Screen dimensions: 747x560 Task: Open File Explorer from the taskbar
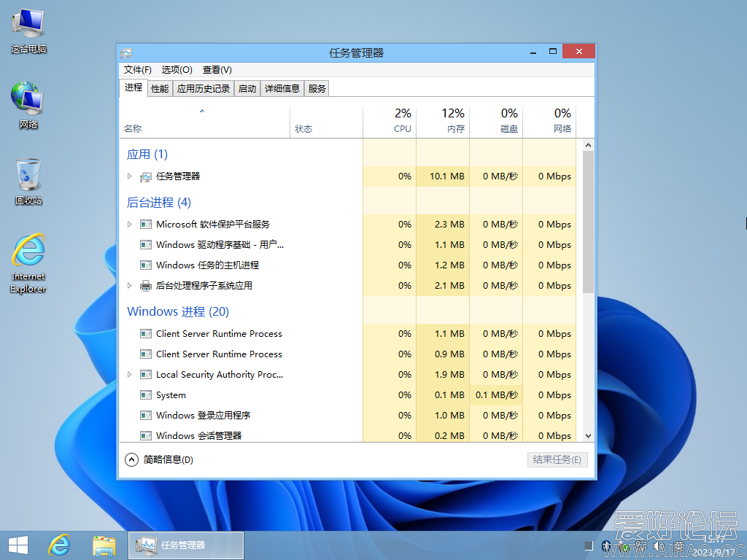tap(104, 545)
